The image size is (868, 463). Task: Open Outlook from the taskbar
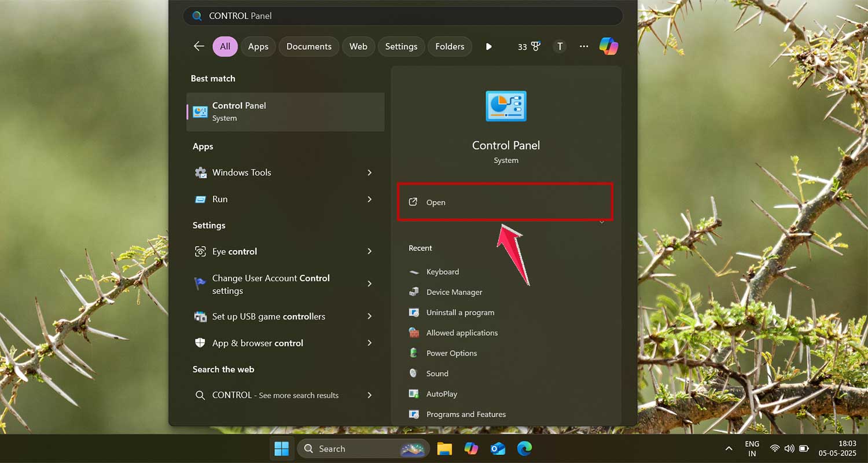(x=498, y=449)
